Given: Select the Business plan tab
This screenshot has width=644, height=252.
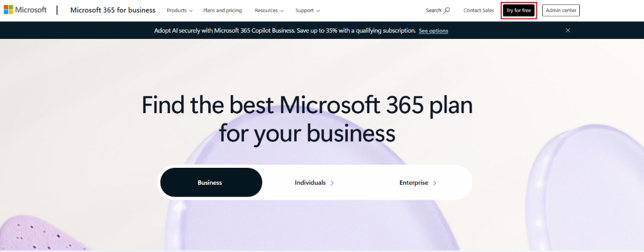Looking at the screenshot, I should 211,182.
